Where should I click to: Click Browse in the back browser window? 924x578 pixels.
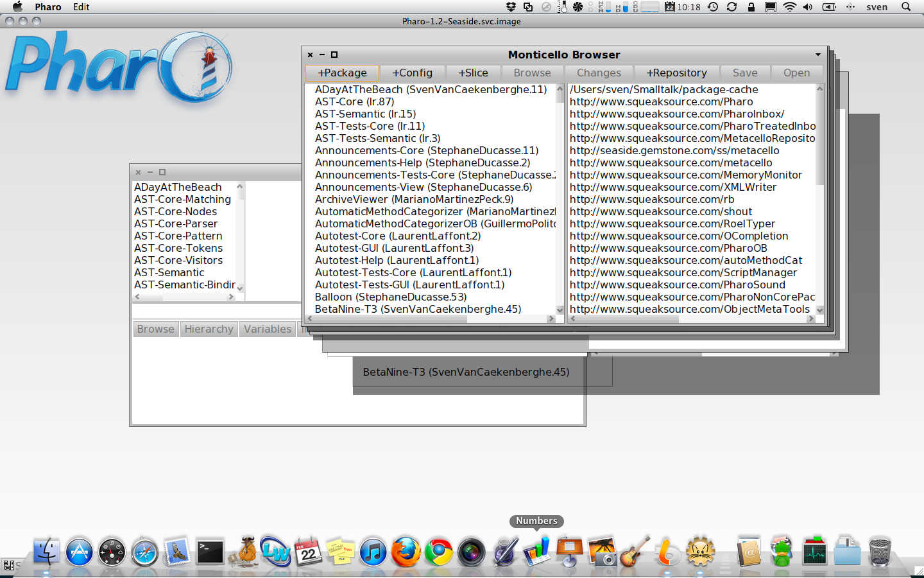point(156,329)
